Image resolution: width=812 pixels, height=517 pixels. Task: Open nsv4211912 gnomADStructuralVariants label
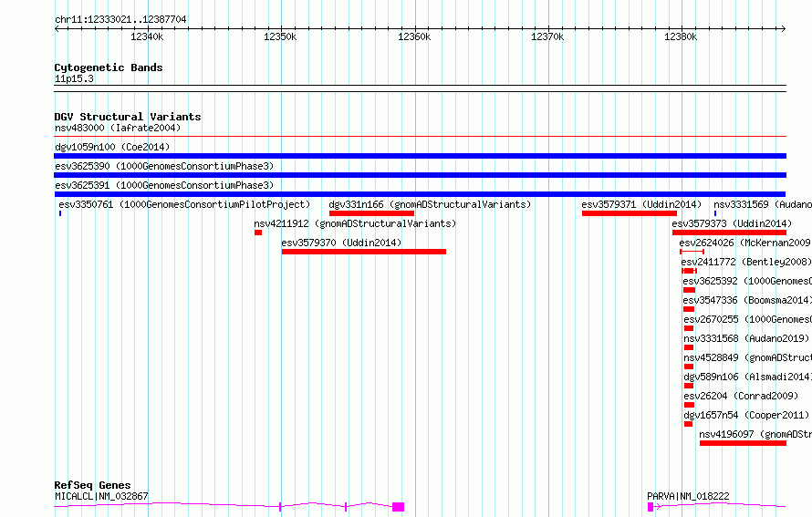pyautogui.click(x=355, y=223)
